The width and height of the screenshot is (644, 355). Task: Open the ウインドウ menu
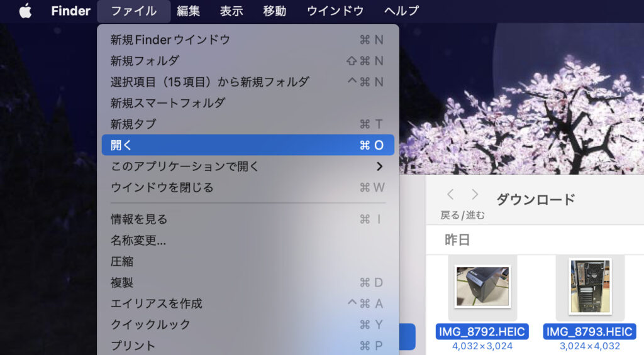(x=336, y=11)
